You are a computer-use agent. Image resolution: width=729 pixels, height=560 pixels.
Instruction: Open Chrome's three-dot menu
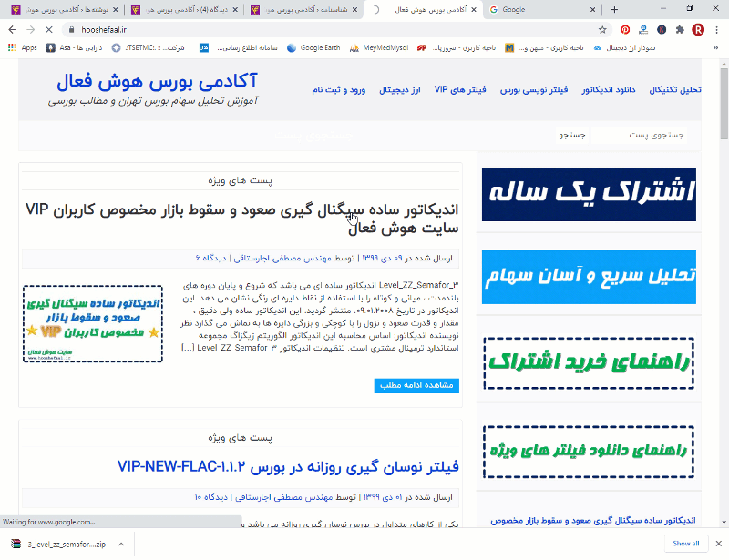tap(716, 30)
